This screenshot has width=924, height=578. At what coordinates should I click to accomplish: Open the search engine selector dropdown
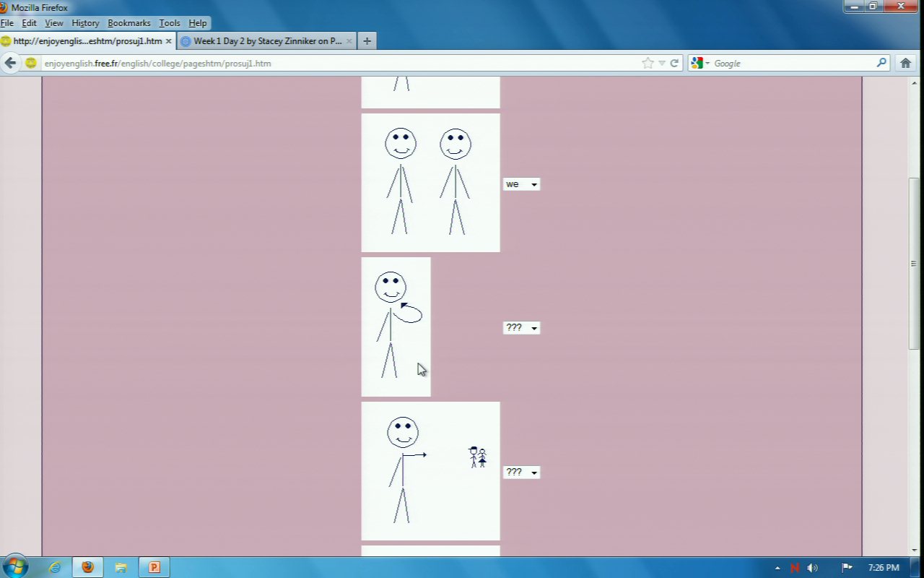click(699, 63)
